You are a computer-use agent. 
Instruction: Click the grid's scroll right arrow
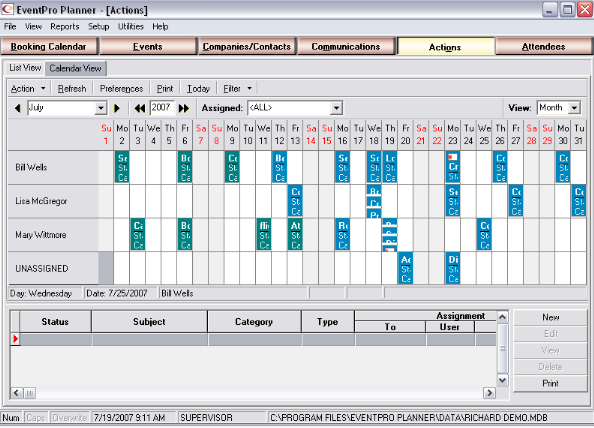489,393
